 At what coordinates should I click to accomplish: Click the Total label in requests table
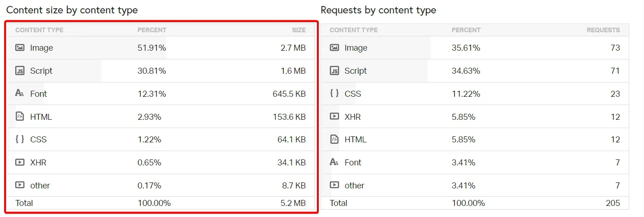(339, 203)
